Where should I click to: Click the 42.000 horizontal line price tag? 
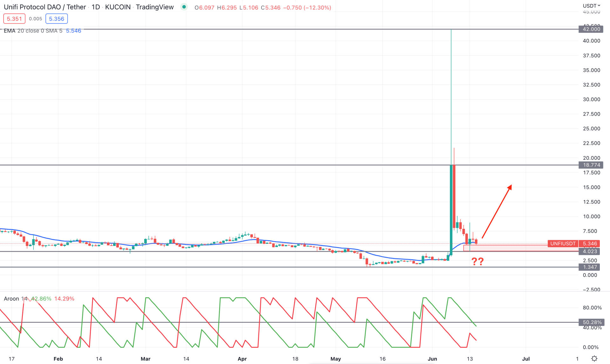[x=591, y=29]
